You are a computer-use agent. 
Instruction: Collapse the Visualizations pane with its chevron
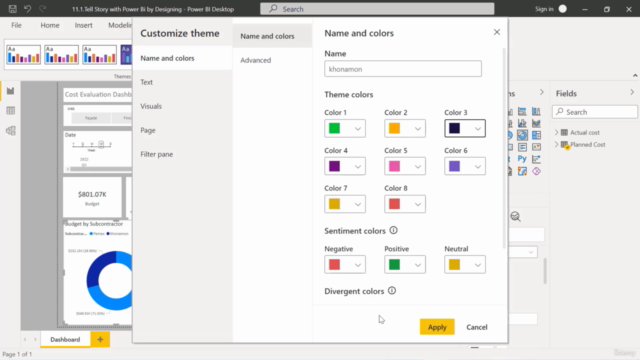coord(542,93)
